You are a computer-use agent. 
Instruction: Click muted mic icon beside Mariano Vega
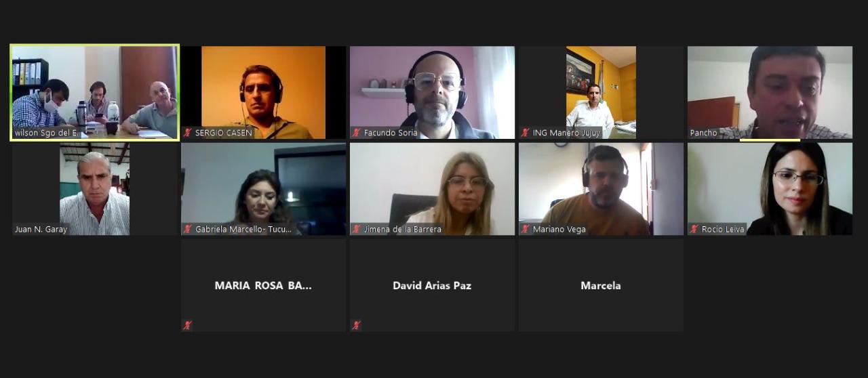(526, 229)
